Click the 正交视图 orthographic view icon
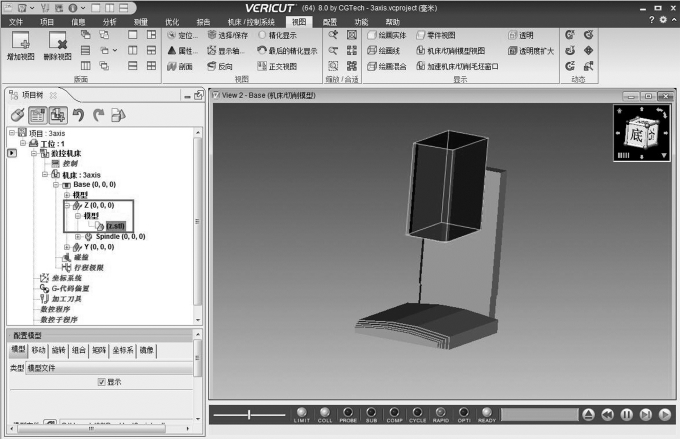This screenshot has width=680, height=439. [x=264, y=67]
